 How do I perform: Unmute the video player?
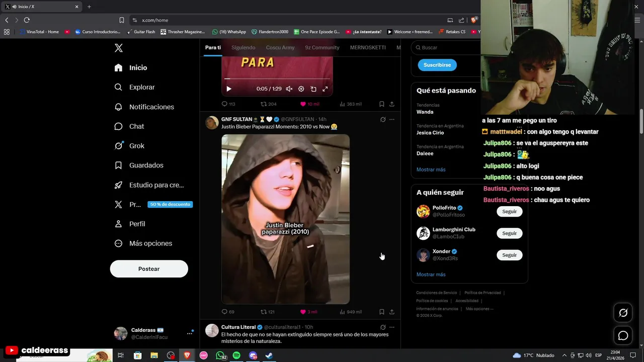coord(289,89)
